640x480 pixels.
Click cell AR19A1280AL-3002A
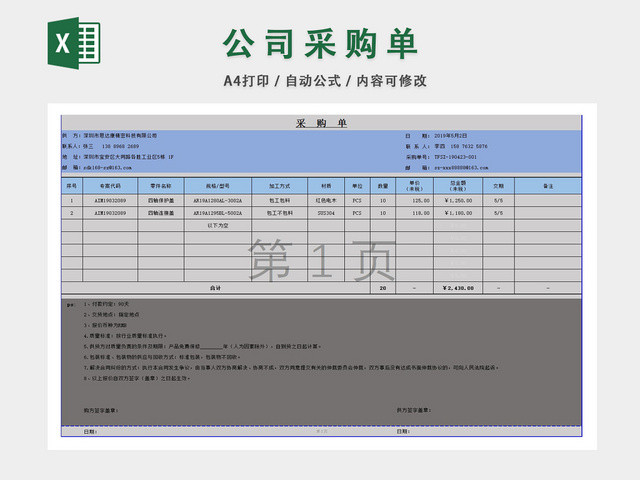click(x=218, y=200)
